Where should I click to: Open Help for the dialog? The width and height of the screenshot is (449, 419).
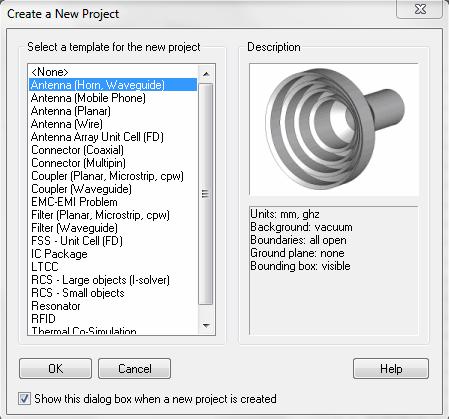tap(391, 369)
